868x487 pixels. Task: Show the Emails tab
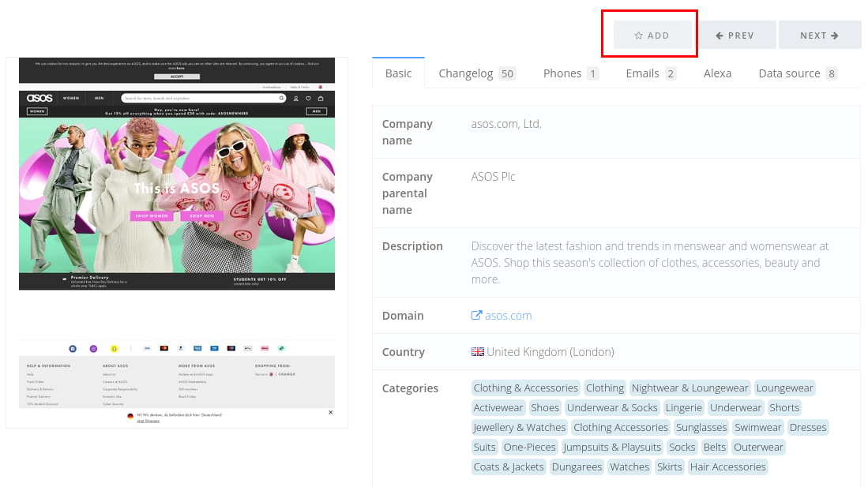click(650, 73)
